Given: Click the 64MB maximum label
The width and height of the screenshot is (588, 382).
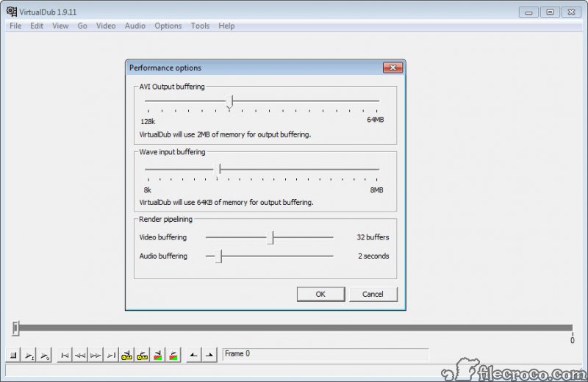Looking at the screenshot, I should 375,120.
